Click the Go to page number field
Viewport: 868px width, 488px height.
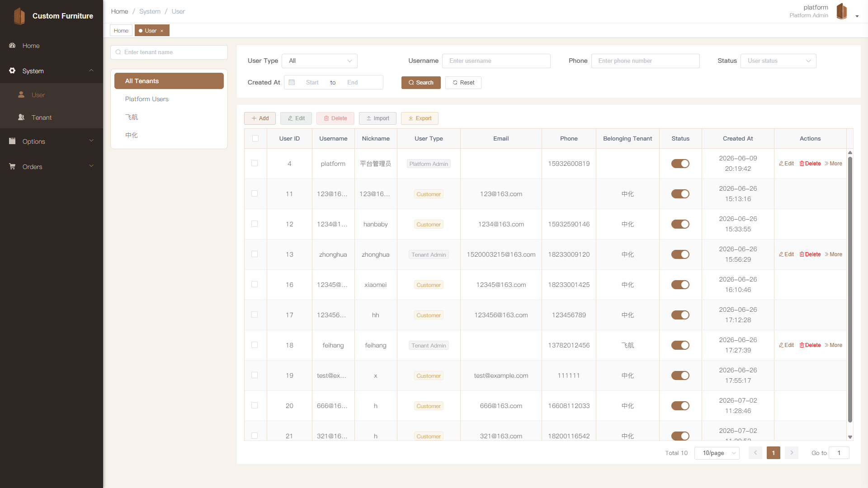(x=839, y=453)
